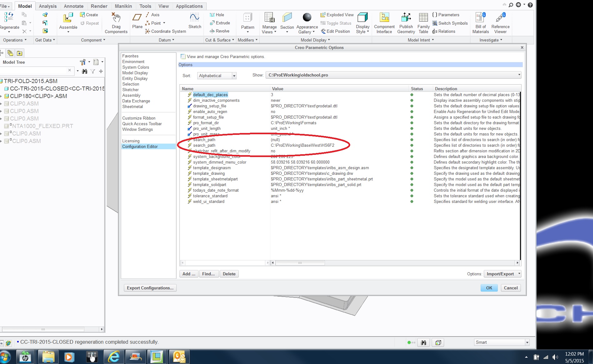
Task: Open the Appearance Gallery
Action: [x=307, y=23]
